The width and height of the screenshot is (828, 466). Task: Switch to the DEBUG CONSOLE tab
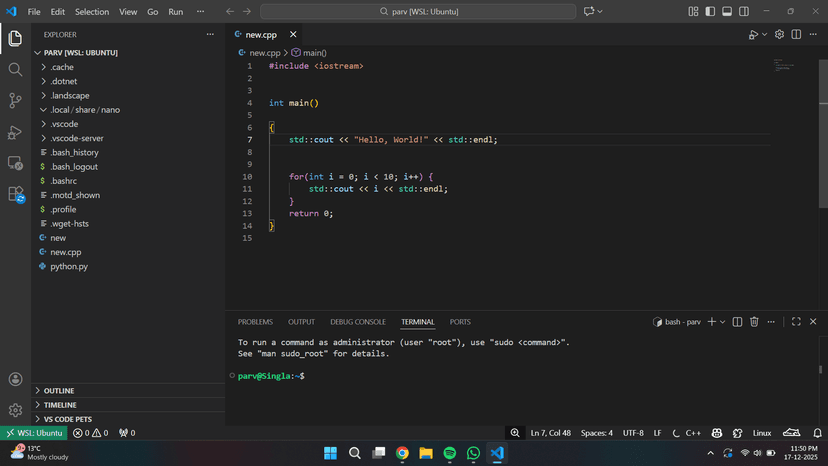(358, 322)
